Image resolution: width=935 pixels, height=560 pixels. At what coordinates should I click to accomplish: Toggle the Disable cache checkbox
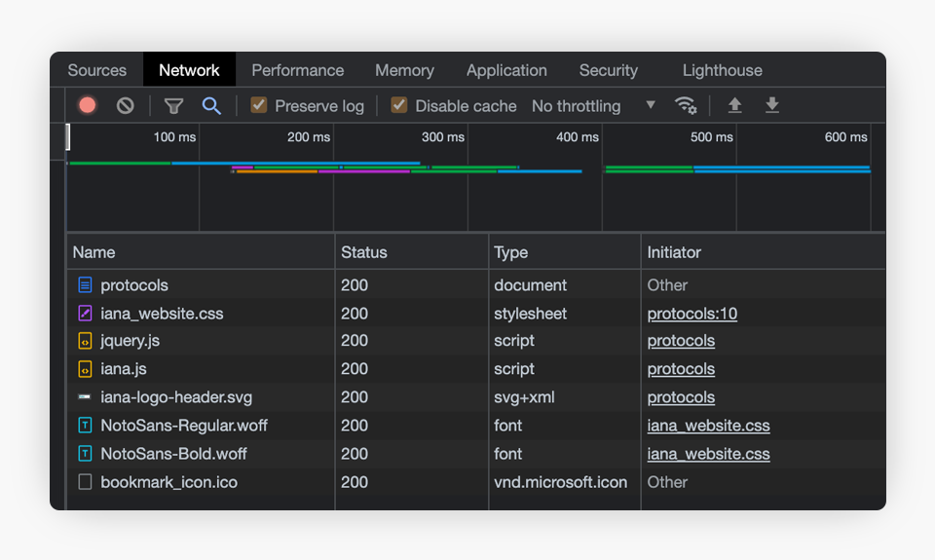tap(399, 105)
